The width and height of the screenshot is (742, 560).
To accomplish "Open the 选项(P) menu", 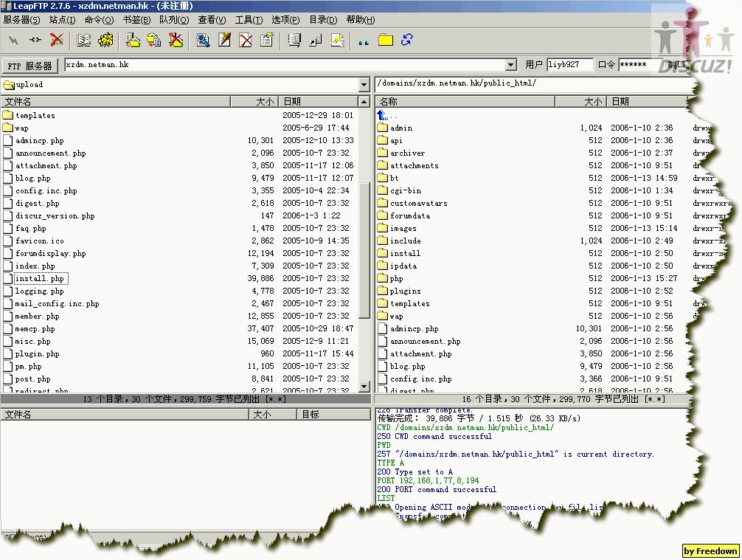I will click(x=286, y=20).
